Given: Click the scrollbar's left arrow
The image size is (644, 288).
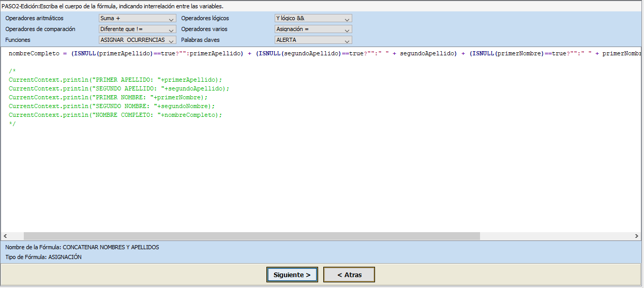Looking at the screenshot, I should click(x=6, y=236).
